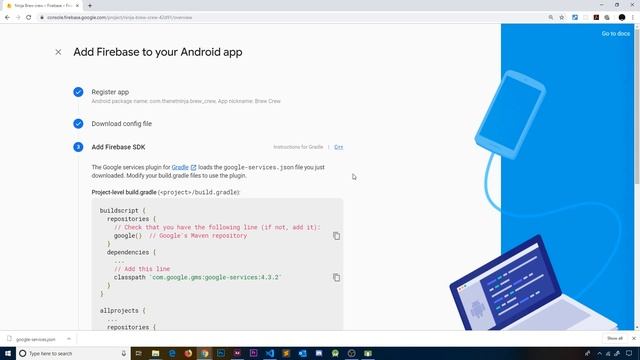Image resolution: width=640 pixels, height=360 pixels.
Task: Open Task View on taskbar
Action: click(x=139, y=353)
